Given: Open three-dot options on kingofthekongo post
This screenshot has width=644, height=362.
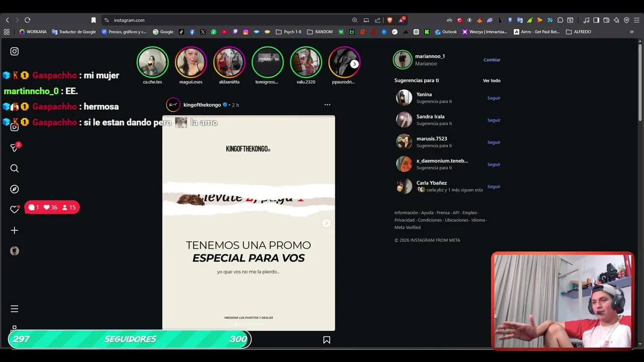Looking at the screenshot, I should [x=328, y=105].
